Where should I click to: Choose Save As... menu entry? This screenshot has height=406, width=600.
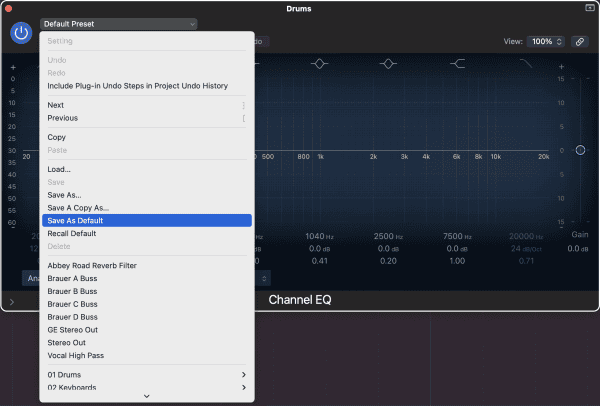click(x=147, y=195)
